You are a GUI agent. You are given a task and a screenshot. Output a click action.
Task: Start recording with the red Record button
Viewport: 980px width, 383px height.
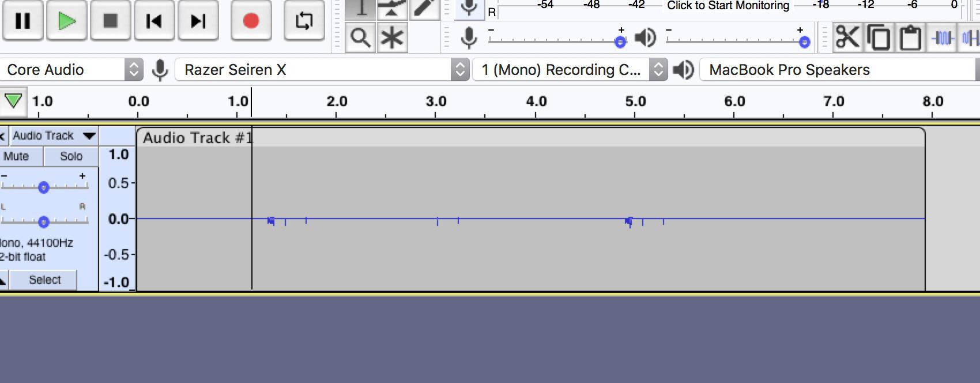pyautogui.click(x=251, y=21)
